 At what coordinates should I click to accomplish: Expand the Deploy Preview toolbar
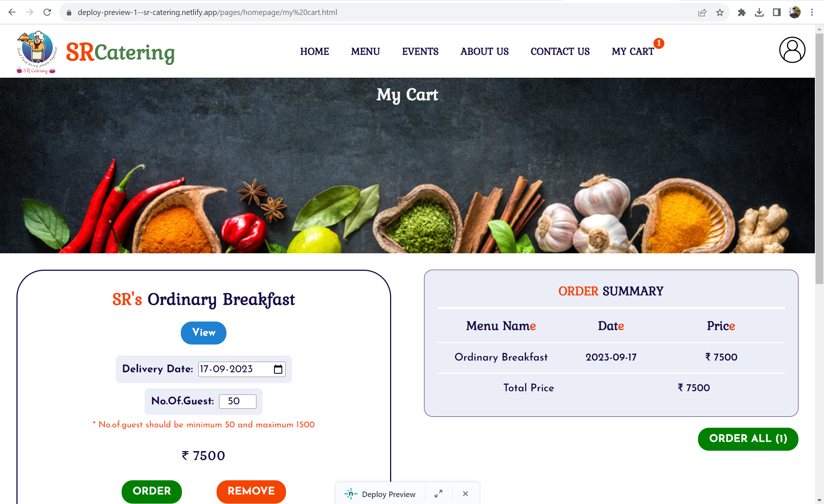(439, 494)
